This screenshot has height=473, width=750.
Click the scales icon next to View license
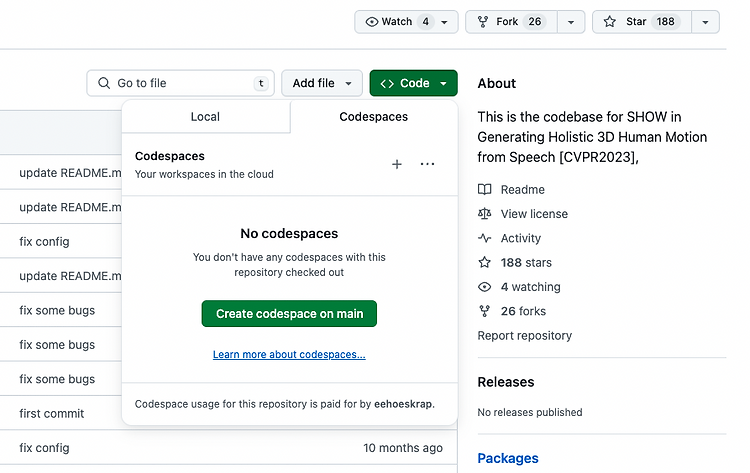(485, 214)
